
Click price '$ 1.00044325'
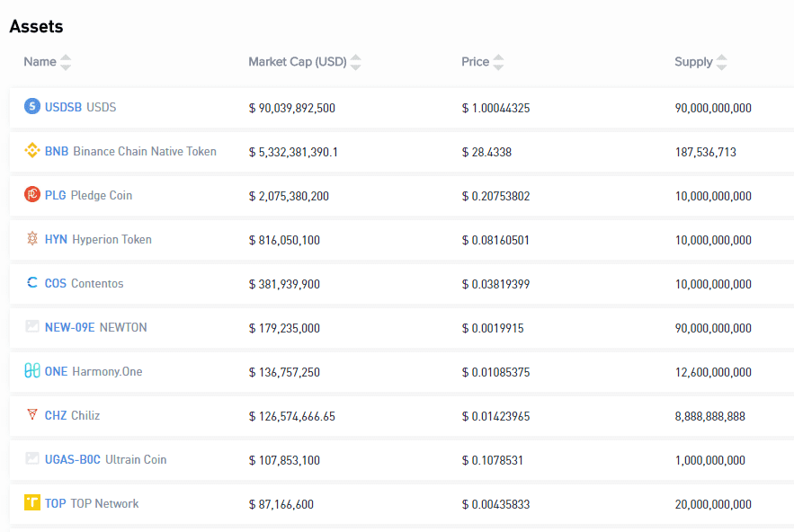coord(495,108)
